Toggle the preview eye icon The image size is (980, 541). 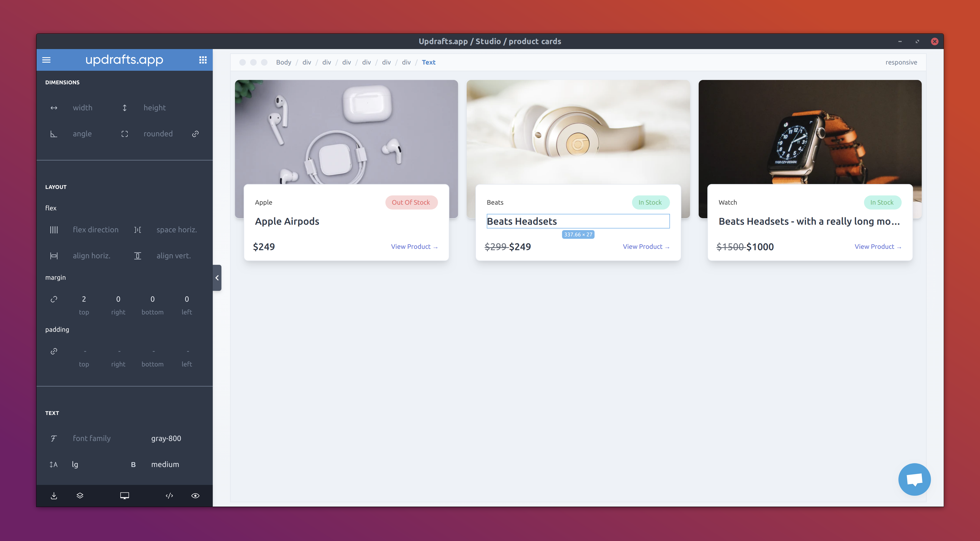[x=195, y=495]
